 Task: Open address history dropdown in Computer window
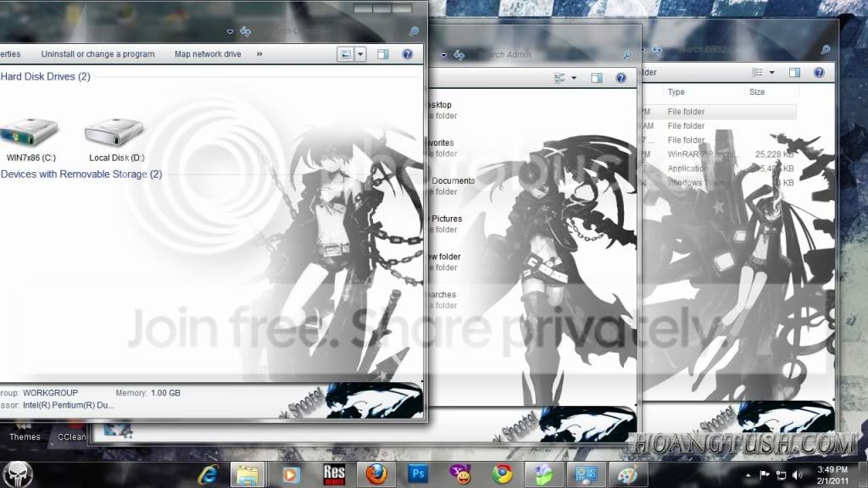(230, 31)
